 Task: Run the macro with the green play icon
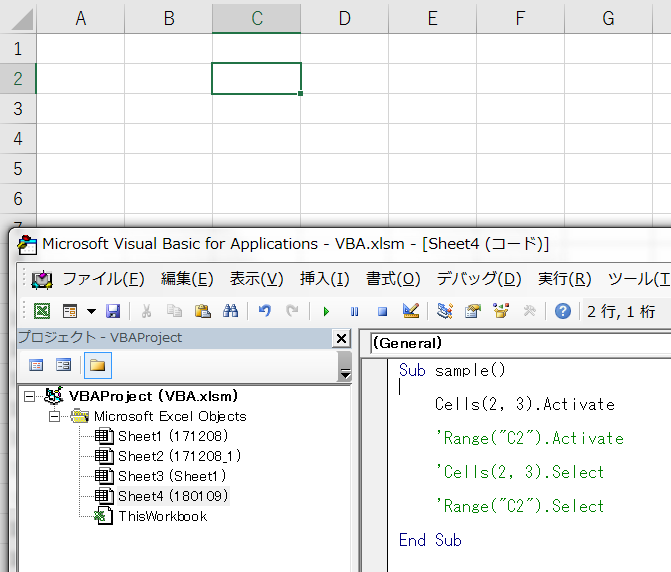coord(325,311)
